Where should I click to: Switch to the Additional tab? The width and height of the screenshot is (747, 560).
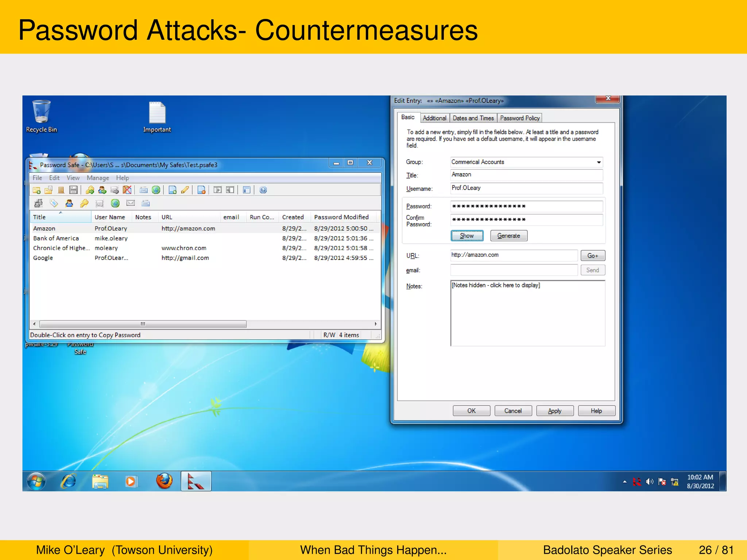[434, 118]
